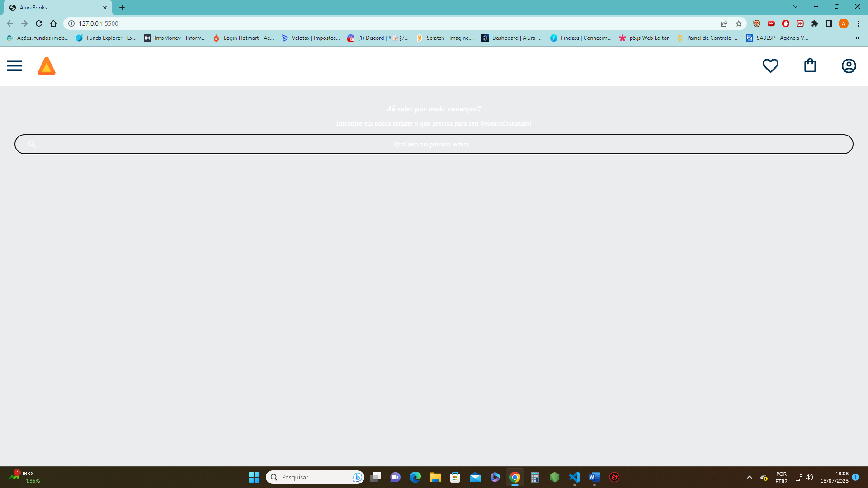Click the search magnifier icon
This screenshot has height=488, width=868.
[x=32, y=144]
